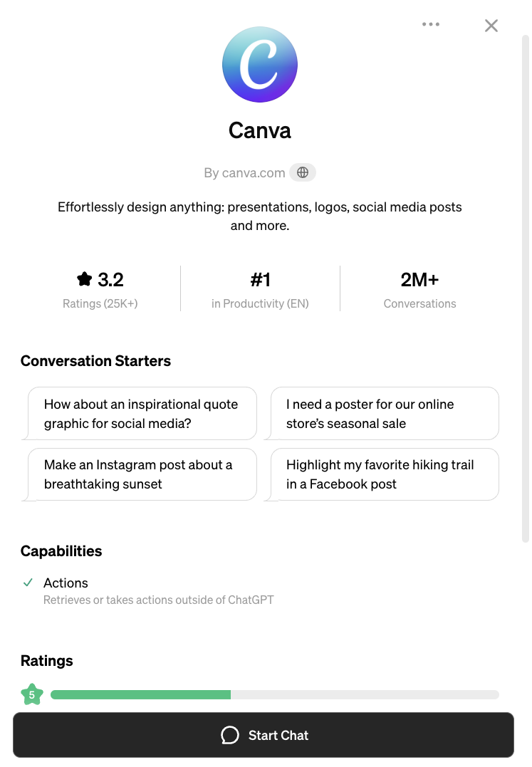Click the Actions capability entry
Image resolution: width=532 pixels, height=767 pixels.
tap(66, 583)
